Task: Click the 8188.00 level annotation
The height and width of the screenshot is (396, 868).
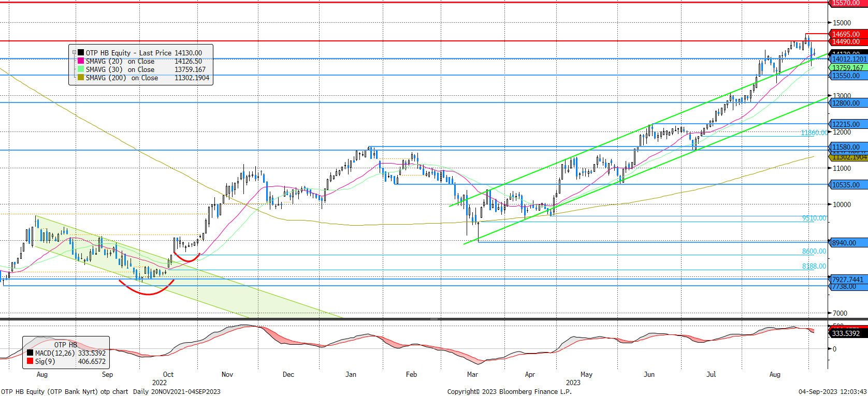Action: pos(814,266)
